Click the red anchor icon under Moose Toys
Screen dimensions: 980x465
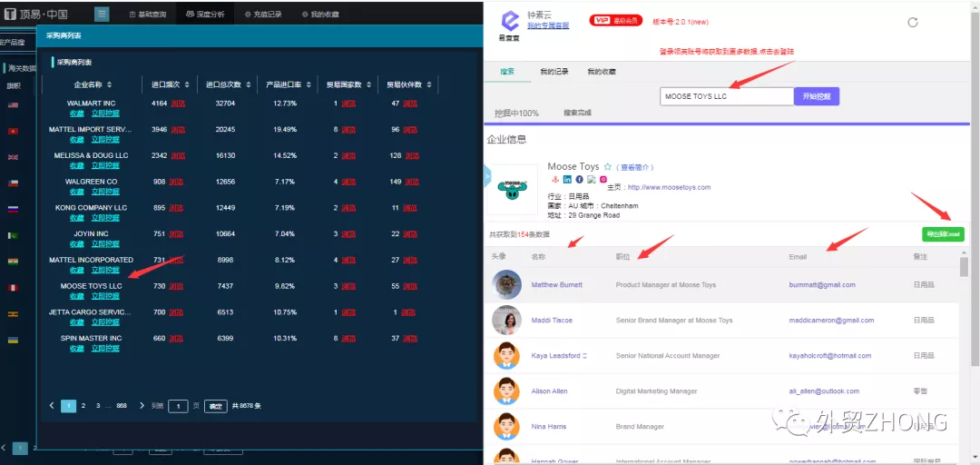pos(554,179)
